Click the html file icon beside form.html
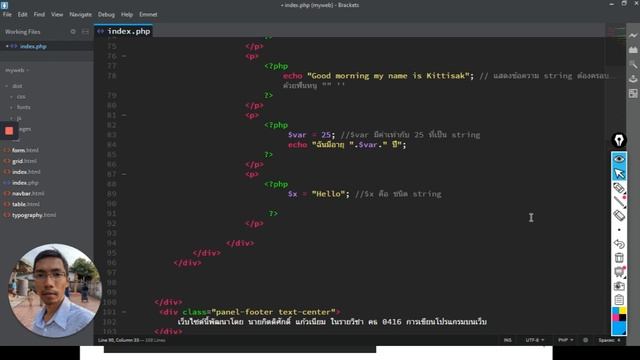Screen dimensions: 640x360 (7, 150)
